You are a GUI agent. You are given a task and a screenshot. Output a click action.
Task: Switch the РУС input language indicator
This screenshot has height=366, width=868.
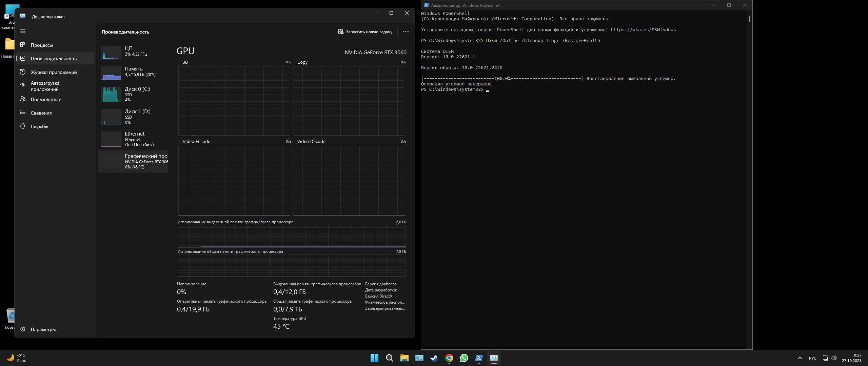(x=812, y=358)
